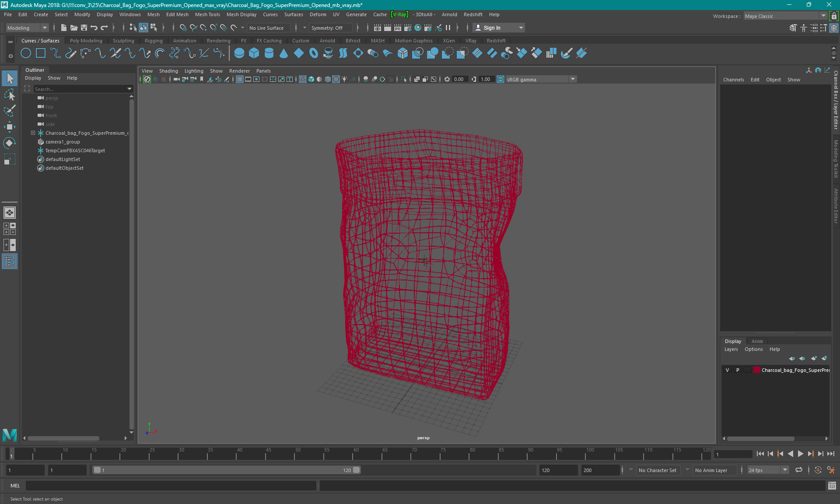Expand Charcoal_bag_Fogo_SuperPremium group
The height and width of the screenshot is (504, 840).
tap(32, 133)
